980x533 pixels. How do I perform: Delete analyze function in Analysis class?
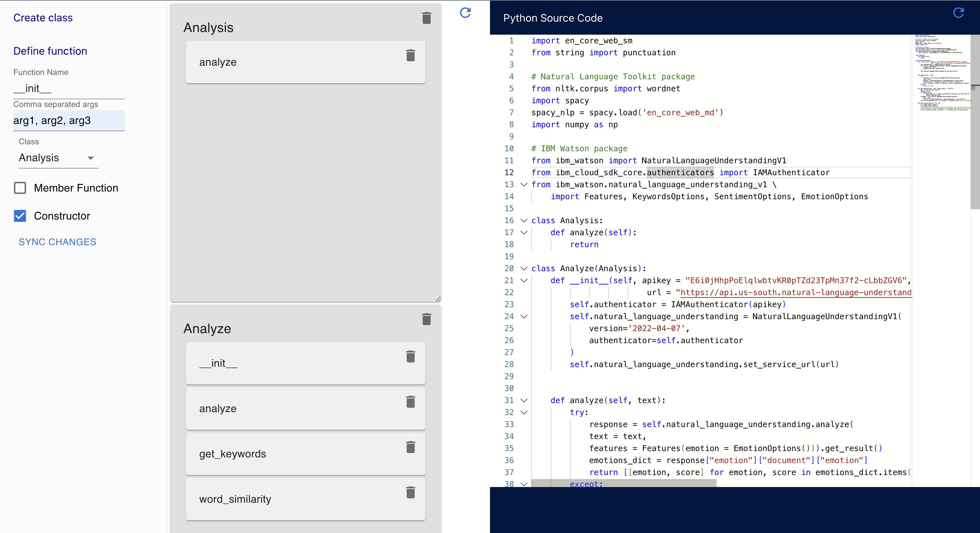pos(410,56)
